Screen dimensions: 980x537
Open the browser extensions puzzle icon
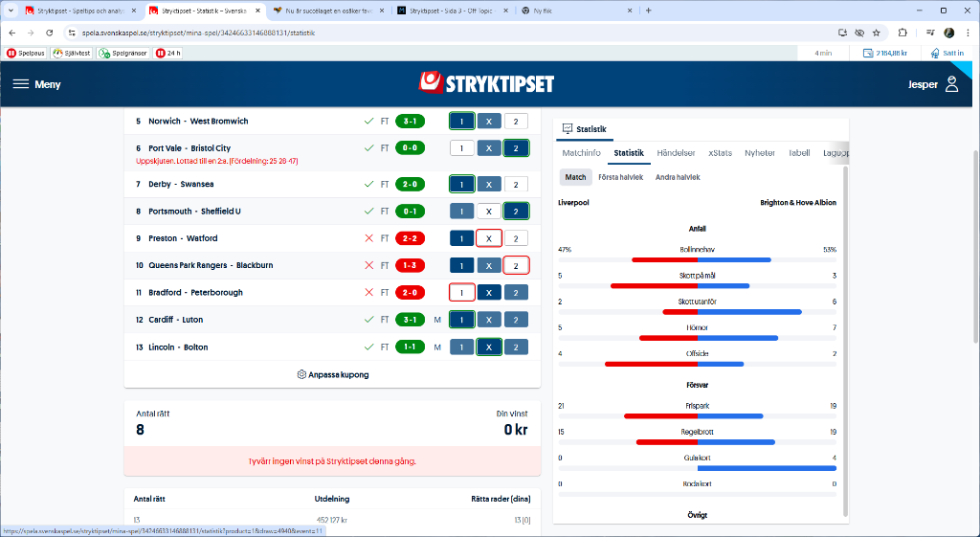pos(902,33)
